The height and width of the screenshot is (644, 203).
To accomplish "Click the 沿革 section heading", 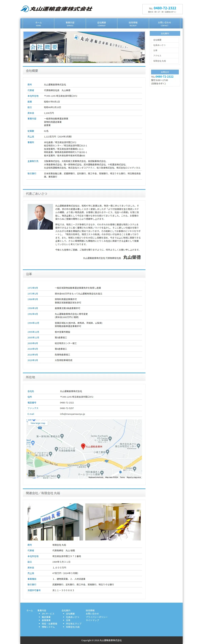I will coord(29,274).
